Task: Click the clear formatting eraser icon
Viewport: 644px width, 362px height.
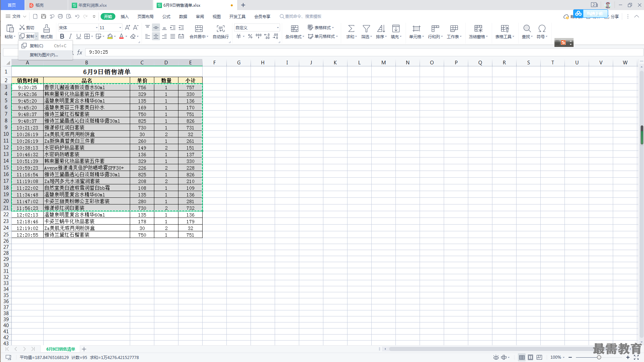Action: pyautogui.click(x=133, y=36)
